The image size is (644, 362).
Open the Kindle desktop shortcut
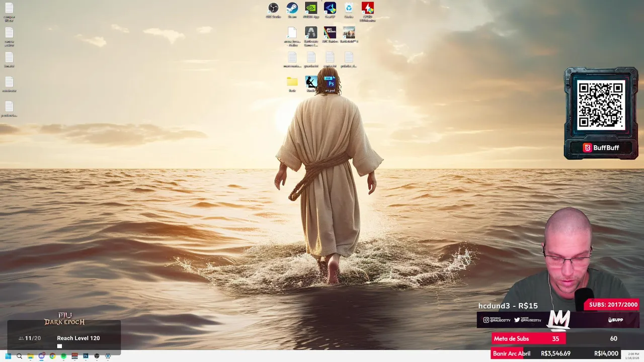coord(311,83)
